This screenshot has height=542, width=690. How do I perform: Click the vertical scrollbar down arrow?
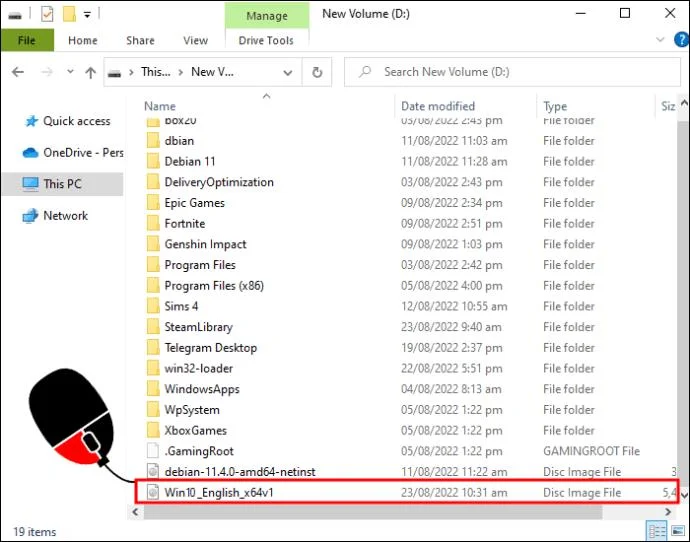684,495
